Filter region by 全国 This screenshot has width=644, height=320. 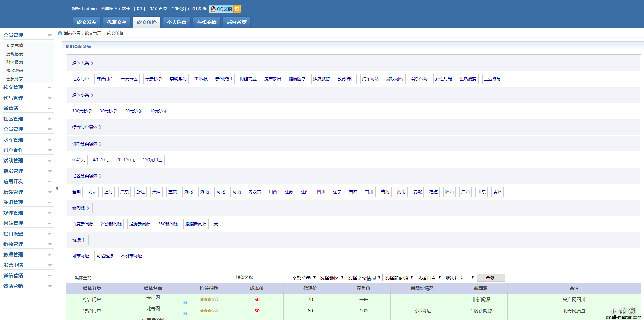pos(76,192)
